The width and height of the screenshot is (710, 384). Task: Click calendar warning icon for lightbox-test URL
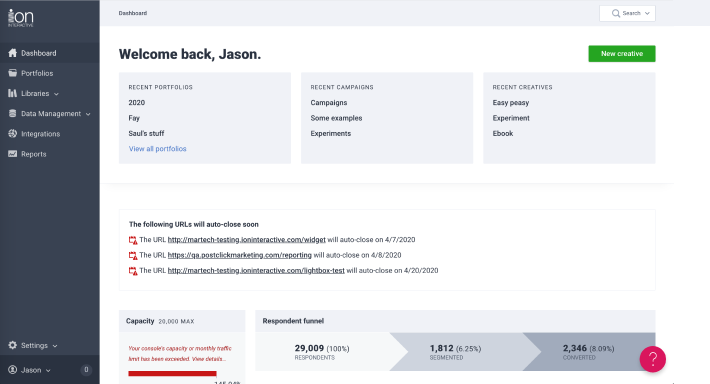tap(133, 271)
